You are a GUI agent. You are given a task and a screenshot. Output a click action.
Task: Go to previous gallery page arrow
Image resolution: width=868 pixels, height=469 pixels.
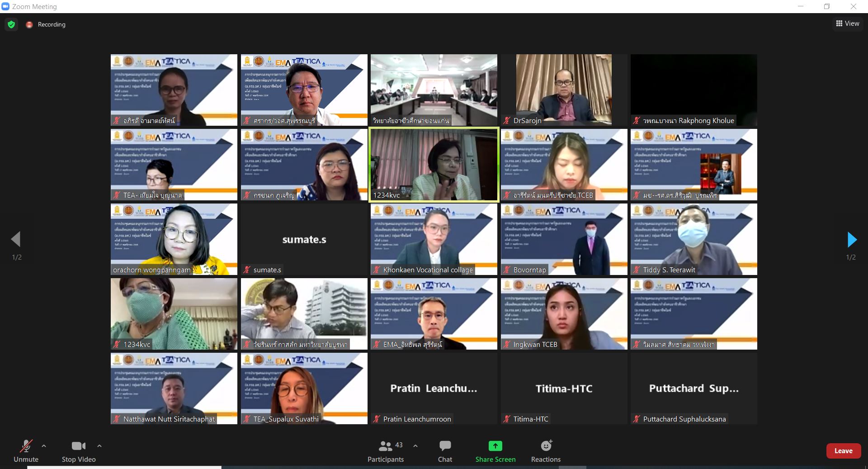[16, 239]
